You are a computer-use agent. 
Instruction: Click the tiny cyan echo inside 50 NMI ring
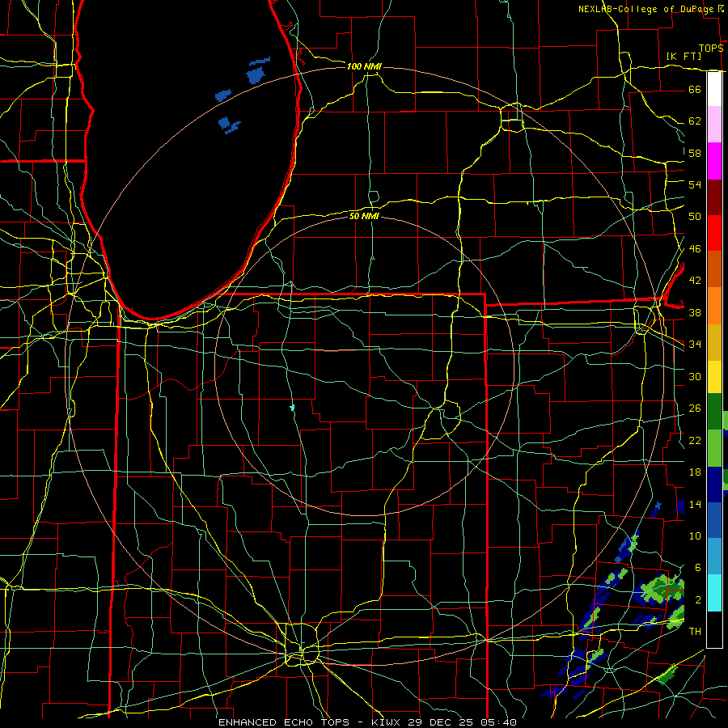(x=292, y=408)
